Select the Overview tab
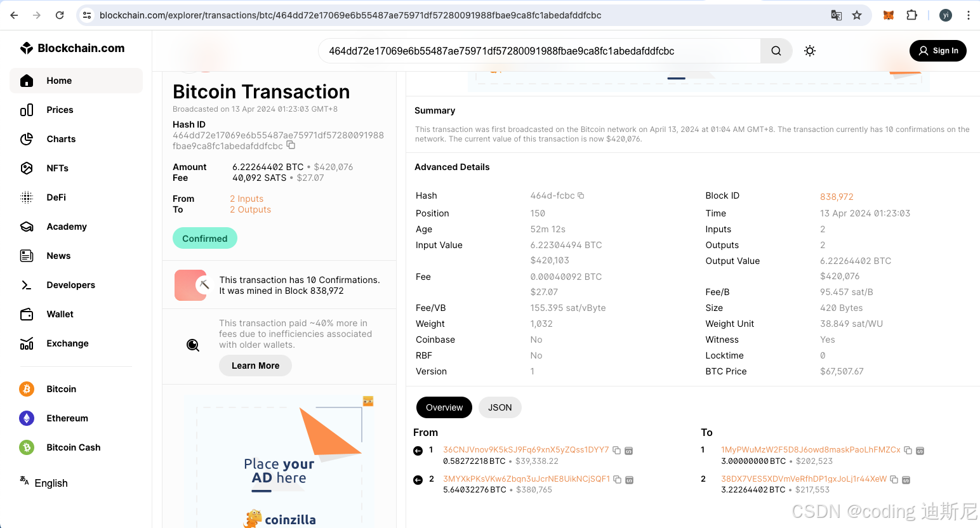The width and height of the screenshot is (980, 528). (444, 407)
